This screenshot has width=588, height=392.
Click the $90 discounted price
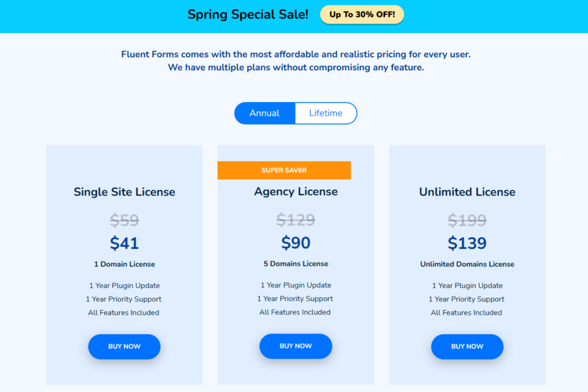click(x=296, y=242)
